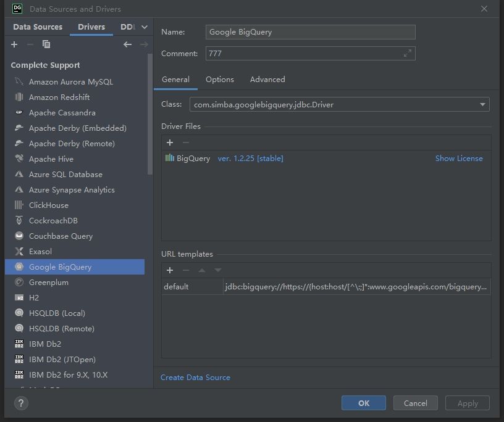Move URL template down with arrow
The width and height of the screenshot is (504, 422).
tap(218, 270)
